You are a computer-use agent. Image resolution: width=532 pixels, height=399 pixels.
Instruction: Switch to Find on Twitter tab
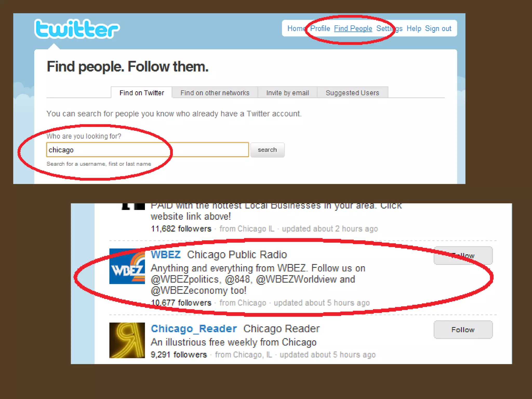142,92
